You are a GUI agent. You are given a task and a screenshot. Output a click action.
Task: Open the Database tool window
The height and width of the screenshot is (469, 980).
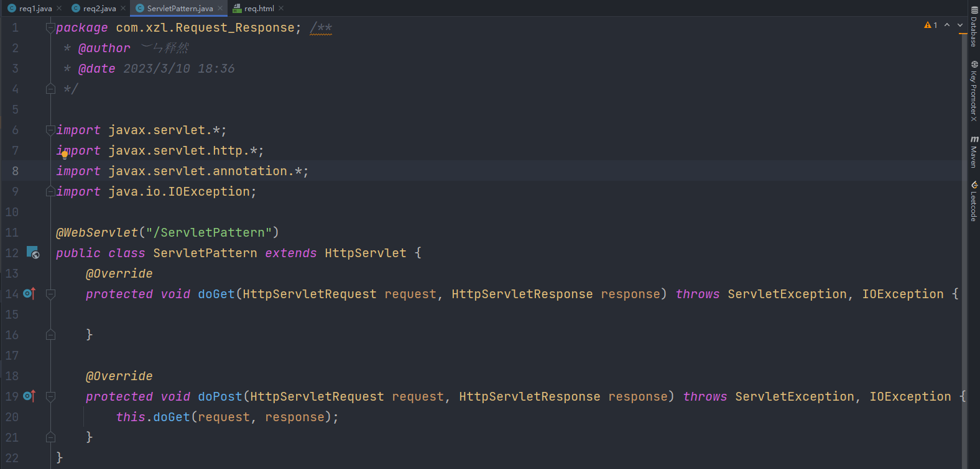point(974,26)
